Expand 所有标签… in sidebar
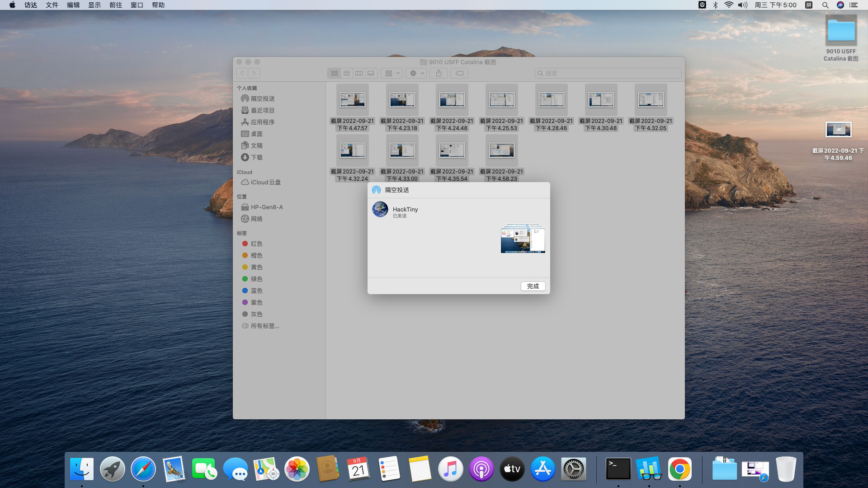Image resolution: width=868 pixels, height=488 pixels. [x=265, y=326]
